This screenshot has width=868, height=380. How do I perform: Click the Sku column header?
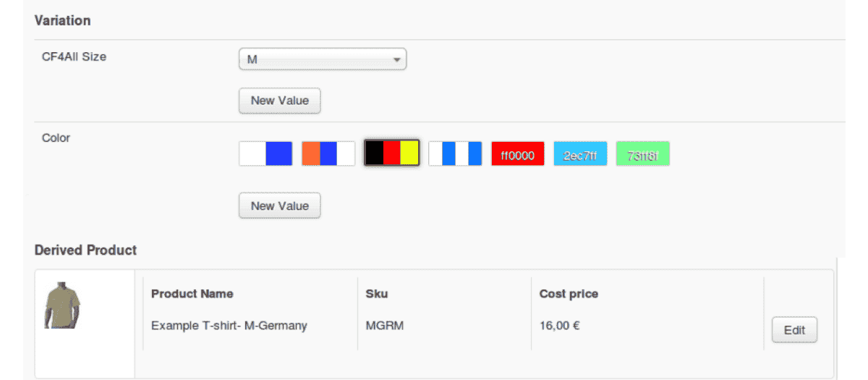(x=377, y=294)
